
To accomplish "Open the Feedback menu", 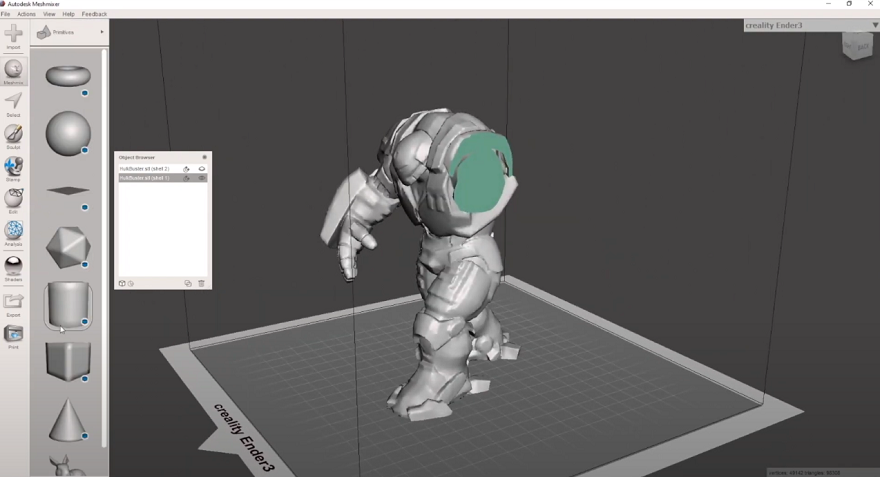I will [94, 14].
